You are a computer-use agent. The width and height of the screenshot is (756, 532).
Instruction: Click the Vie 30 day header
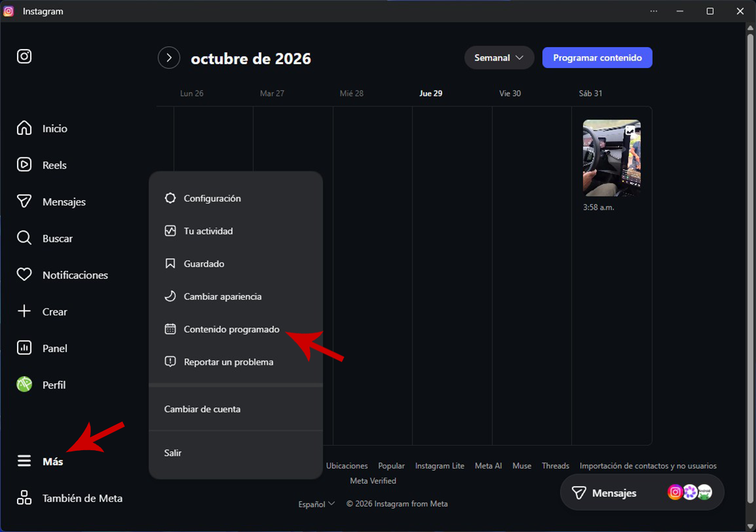coord(510,93)
